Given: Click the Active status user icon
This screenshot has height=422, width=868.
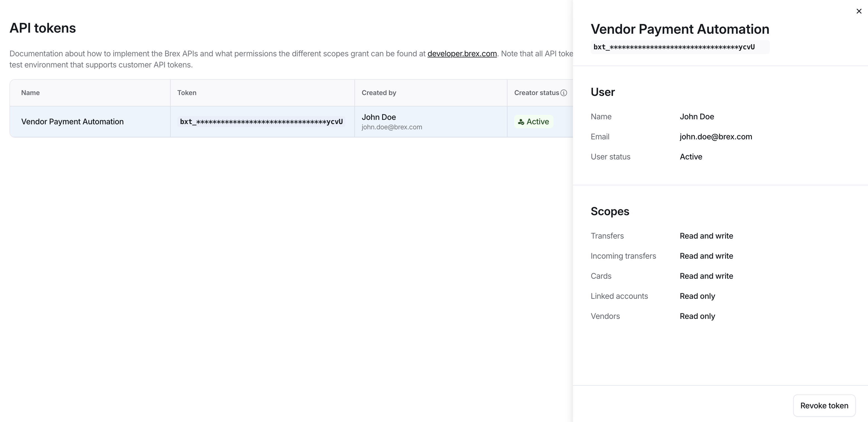Looking at the screenshot, I should pos(521,122).
